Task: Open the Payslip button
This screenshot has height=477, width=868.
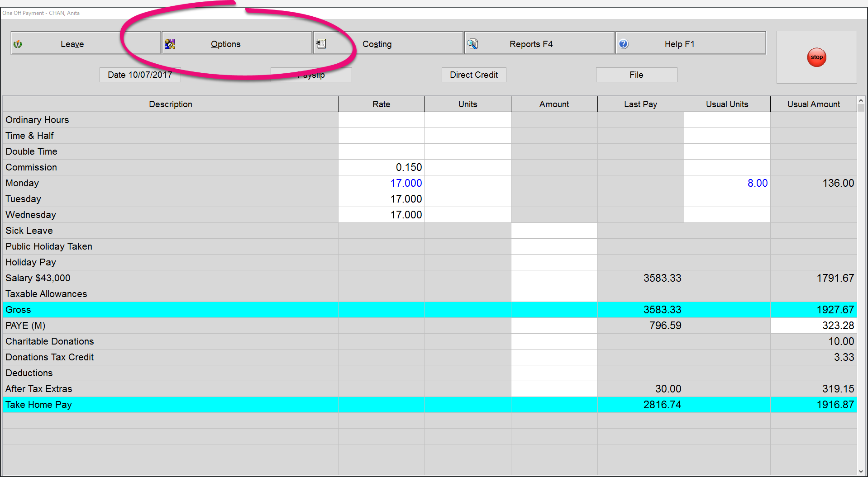Action: pyautogui.click(x=311, y=76)
